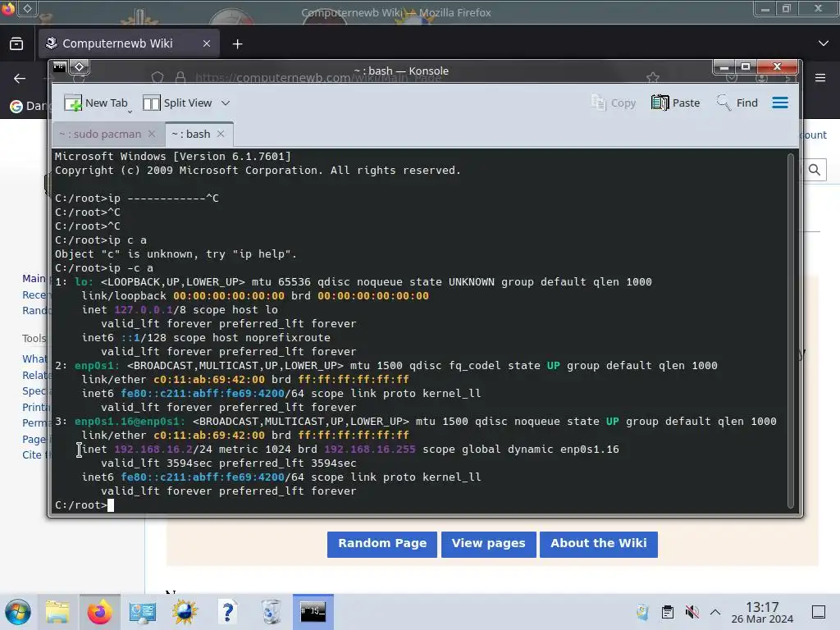This screenshot has height=630, width=840.
Task: Click the Firefox taskbar icon
Action: (x=99, y=612)
